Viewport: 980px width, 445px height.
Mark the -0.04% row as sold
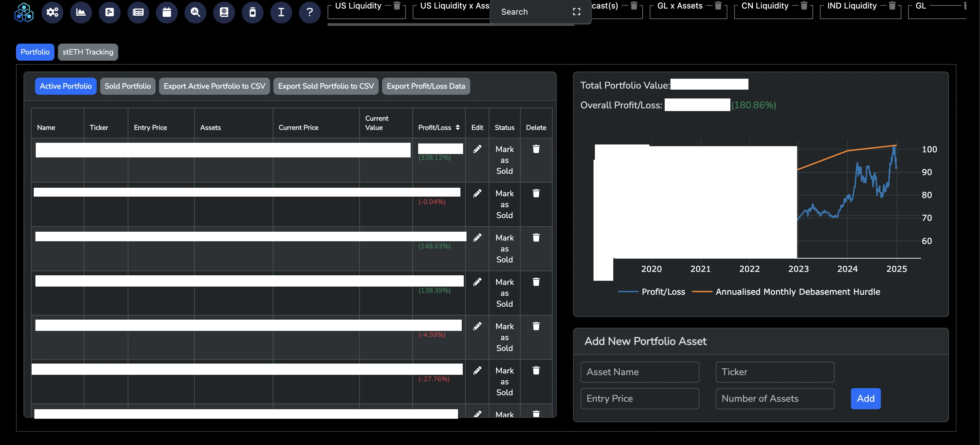504,204
